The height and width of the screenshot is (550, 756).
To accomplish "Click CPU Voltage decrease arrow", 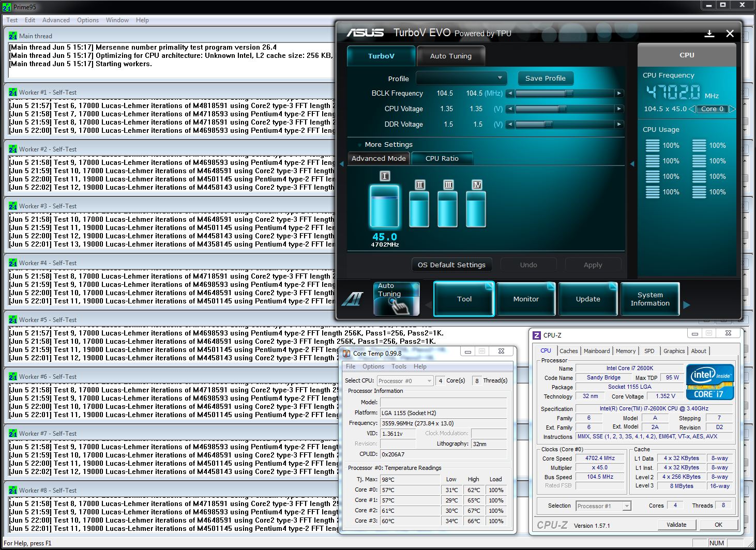I will click(x=510, y=109).
